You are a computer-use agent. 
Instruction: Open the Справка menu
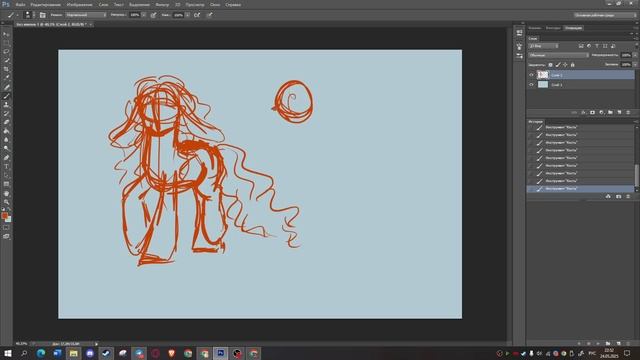pyautogui.click(x=233, y=4)
